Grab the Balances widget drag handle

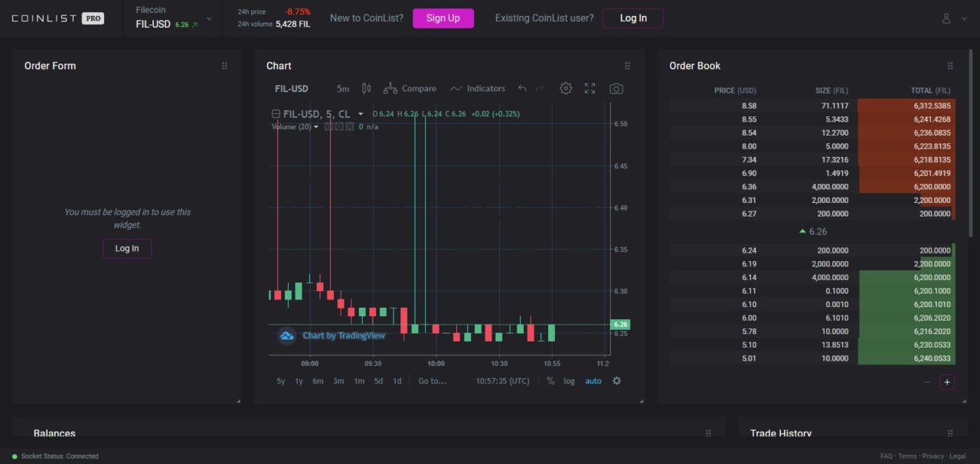708,433
